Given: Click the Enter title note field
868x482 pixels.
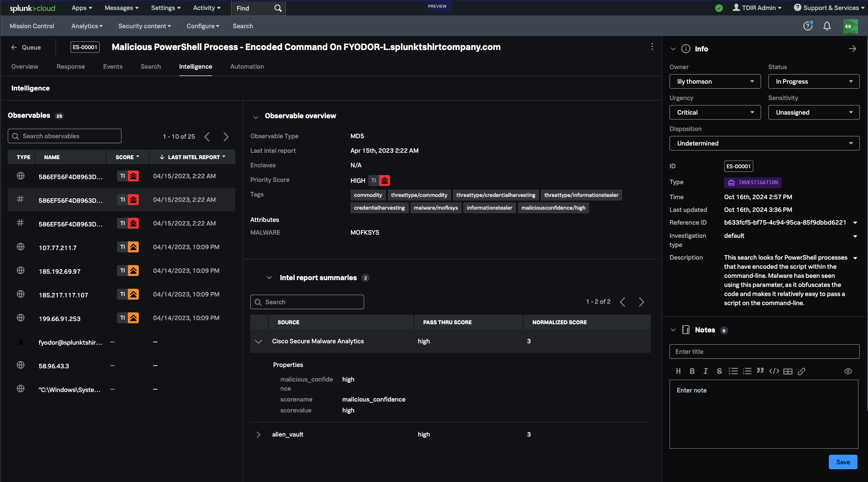Looking at the screenshot, I should click(764, 351).
